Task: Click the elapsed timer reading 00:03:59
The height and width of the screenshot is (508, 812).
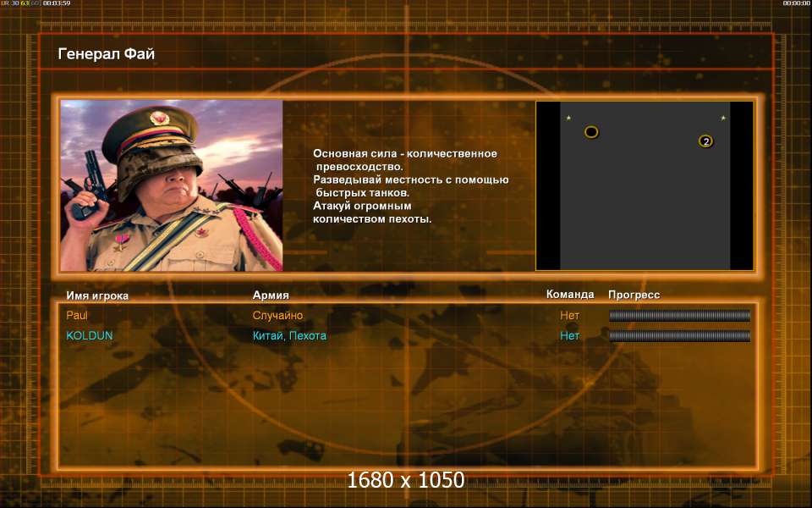Action: pos(57,3)
